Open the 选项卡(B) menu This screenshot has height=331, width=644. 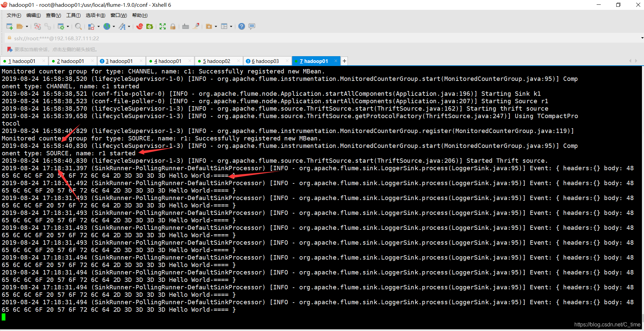pos(95,15)
